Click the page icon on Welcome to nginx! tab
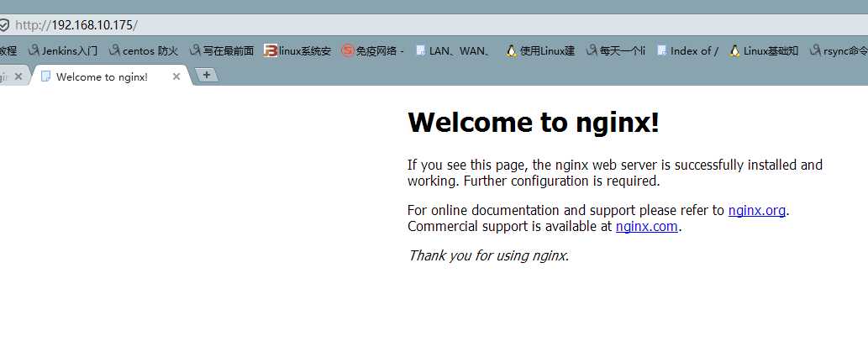Image resolution: width=868 pixels, height=352 pixels. (x=46, y=76)
